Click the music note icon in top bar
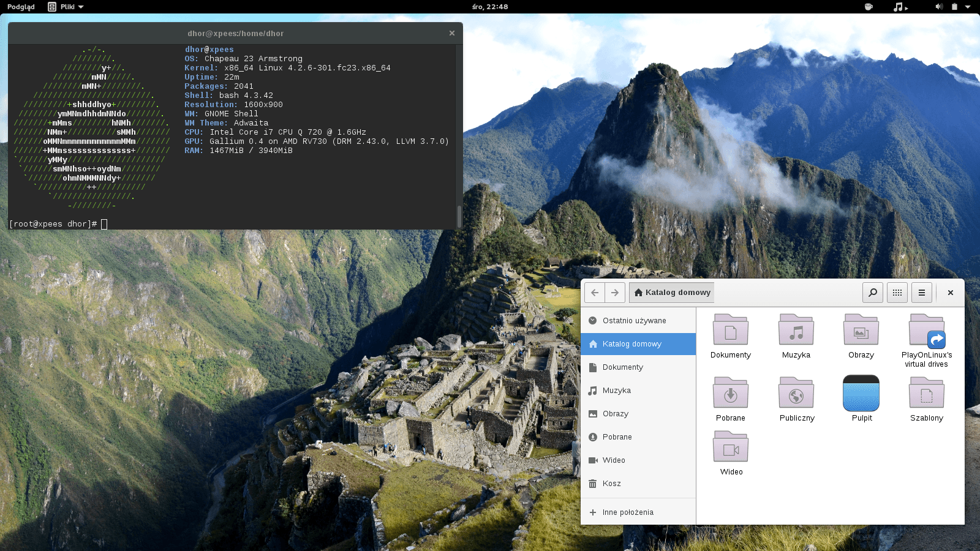The height and width of the screenshot is (551, 980). [900, 7]
